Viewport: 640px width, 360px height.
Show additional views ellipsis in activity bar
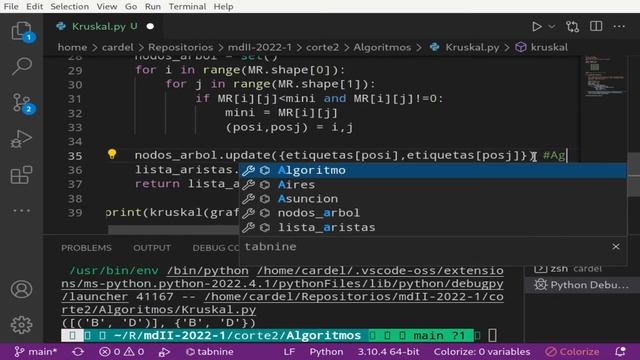click(21, 211)
